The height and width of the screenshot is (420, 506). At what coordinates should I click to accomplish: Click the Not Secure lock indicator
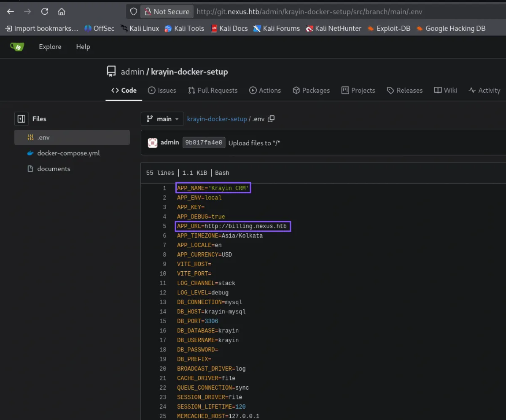pos(167,12)
